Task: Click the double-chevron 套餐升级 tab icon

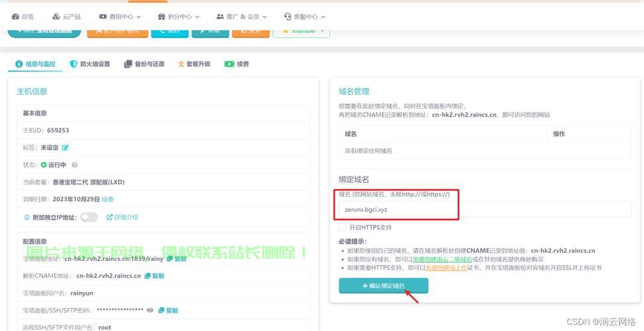Action: coord(181,64)
